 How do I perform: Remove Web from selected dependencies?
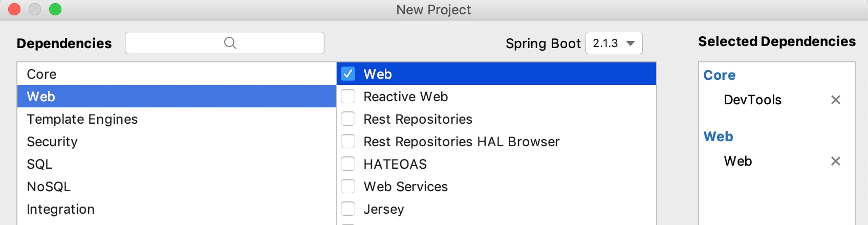point(835,161)
